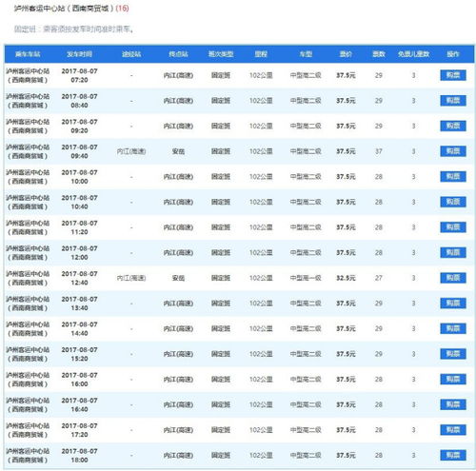This screenshot has height=471, width=476.
Task: Select 内江(高速) destination in the 07:20 row
Action: (178, 75)
